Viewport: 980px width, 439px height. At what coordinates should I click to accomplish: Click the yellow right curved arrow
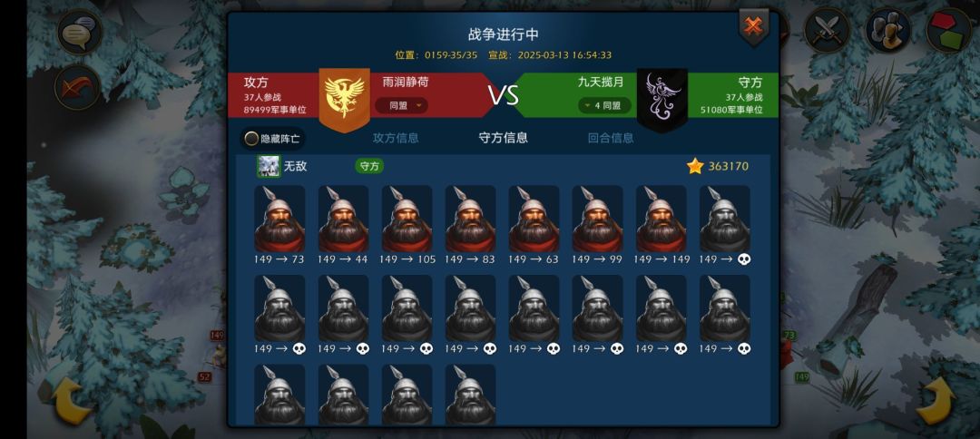coord(935,400)
